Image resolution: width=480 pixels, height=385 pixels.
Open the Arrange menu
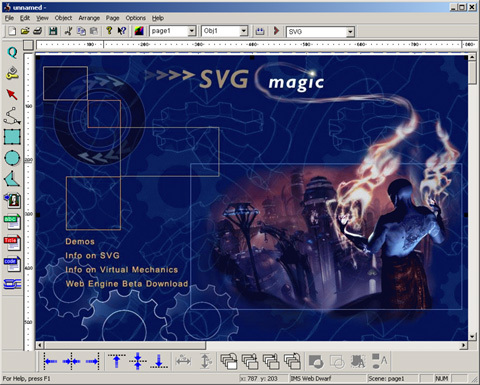pos(89,18)
